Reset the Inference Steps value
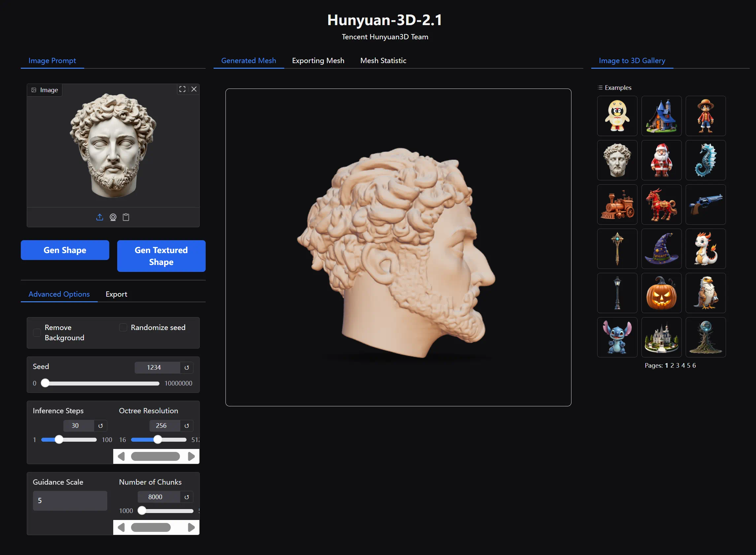 click(100, 425)
